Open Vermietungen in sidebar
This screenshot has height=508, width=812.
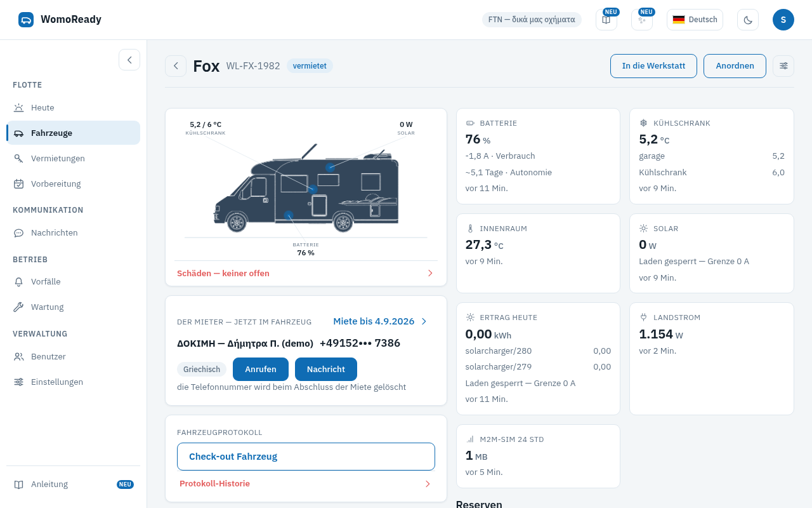[73, 158]
